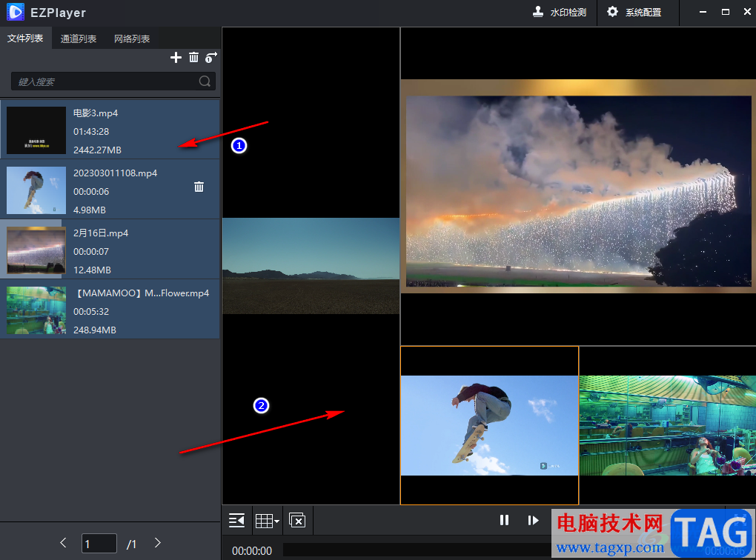Click the page number input box
The height and width of the screenshot is (560, 756).
[99, 544]
